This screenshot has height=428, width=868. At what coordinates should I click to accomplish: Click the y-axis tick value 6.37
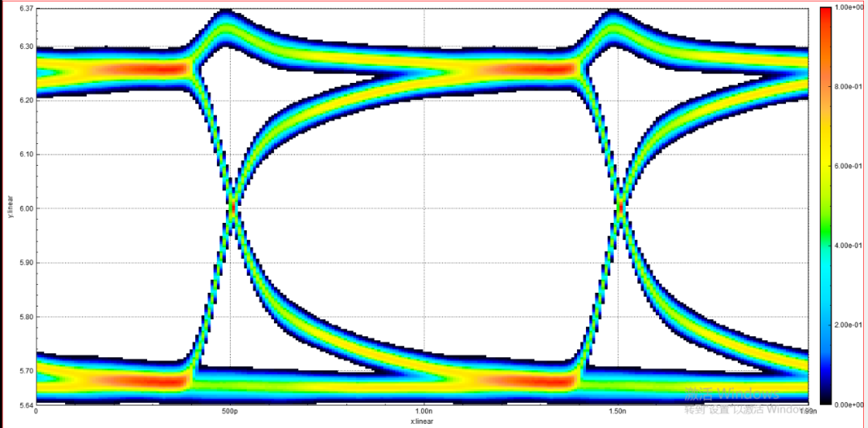pyautogui.click(x=27, y=9)
